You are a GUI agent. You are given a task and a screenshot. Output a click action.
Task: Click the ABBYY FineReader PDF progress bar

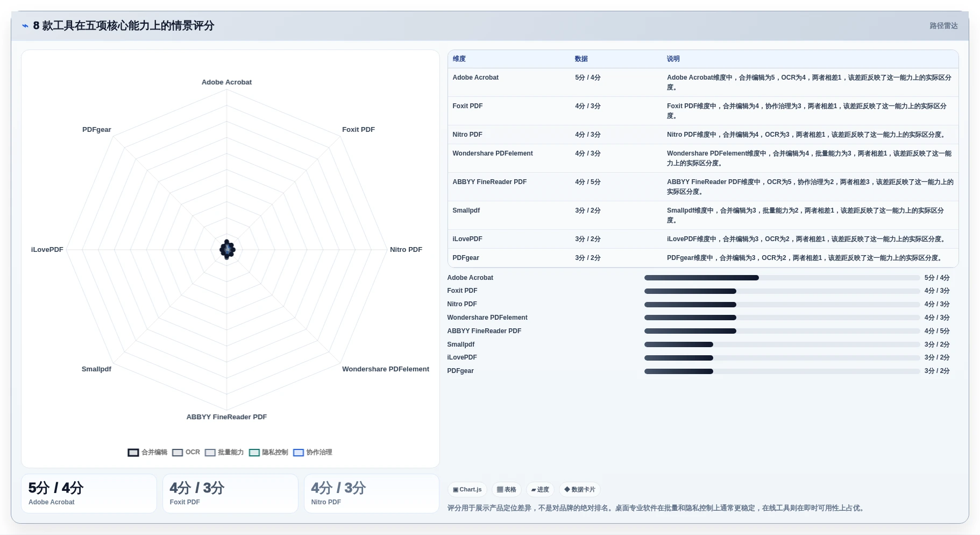(x=782, y=331)
